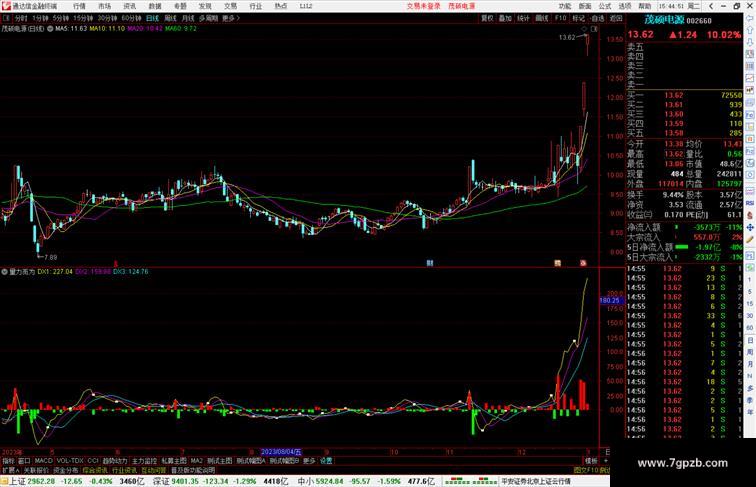Click the 统计 statistics button
Viewport: 756px width, 487px height.
click(x=523, y=18)
